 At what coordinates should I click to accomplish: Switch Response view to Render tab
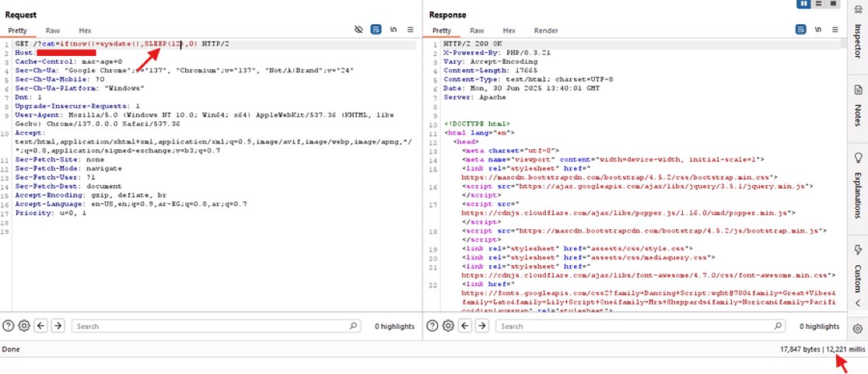[546, 30]
